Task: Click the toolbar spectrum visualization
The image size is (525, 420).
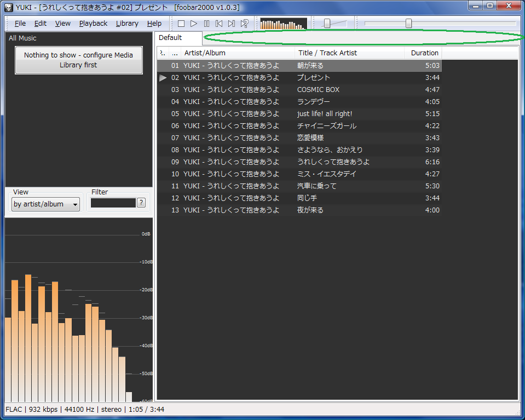Action: point(283,24)
